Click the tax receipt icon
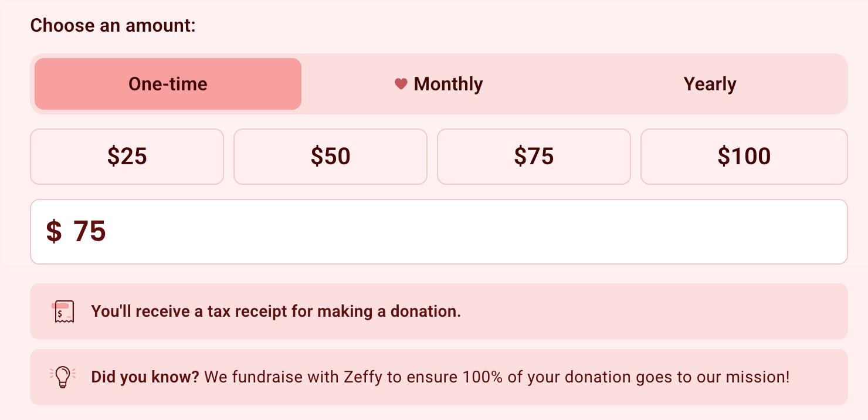The height and width of the screenshot is (420, 868). tap(63, 311)
